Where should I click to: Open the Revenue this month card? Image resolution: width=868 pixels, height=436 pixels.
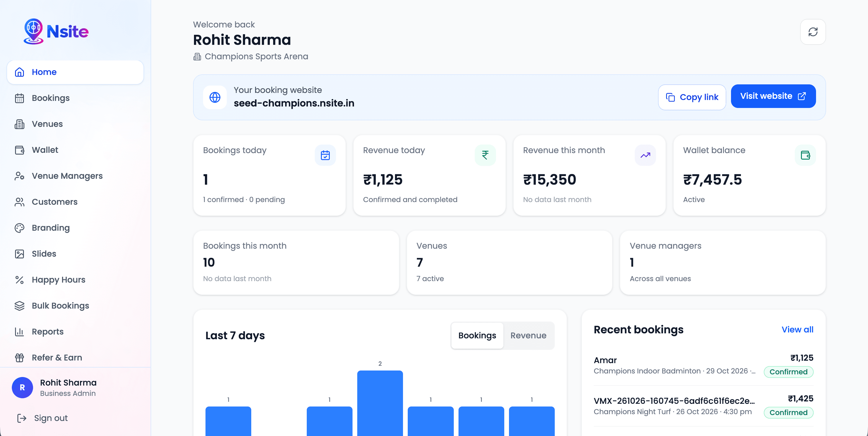point(589,175)
